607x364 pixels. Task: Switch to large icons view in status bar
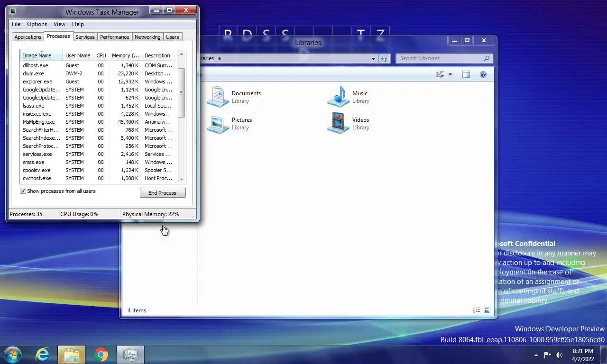point(487,310)
